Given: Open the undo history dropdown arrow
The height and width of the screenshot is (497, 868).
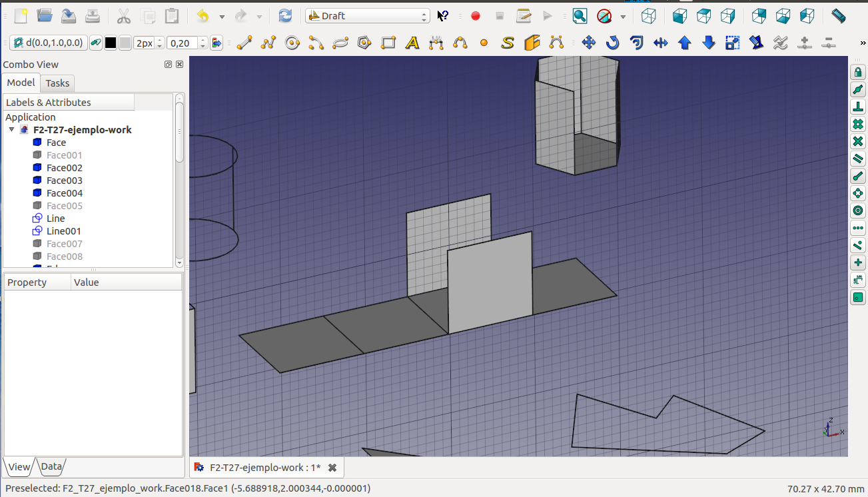Looking at the screenshot, I should tap(222, 16).
